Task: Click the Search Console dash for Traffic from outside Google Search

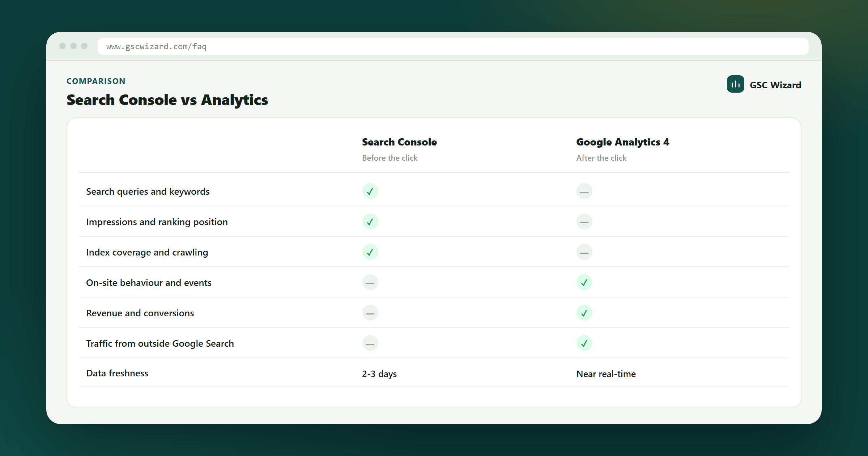Action: [x=370, y=343]
